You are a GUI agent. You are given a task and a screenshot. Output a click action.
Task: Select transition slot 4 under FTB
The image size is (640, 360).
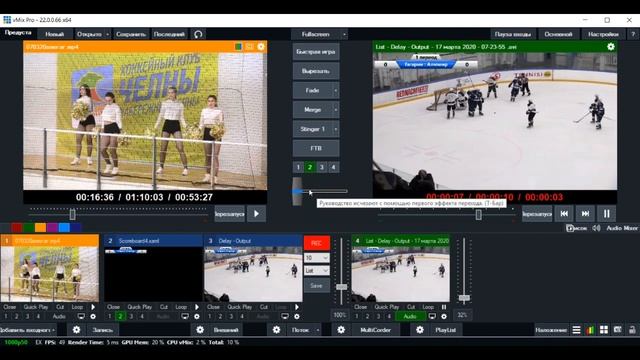click(x=333, y=167)
